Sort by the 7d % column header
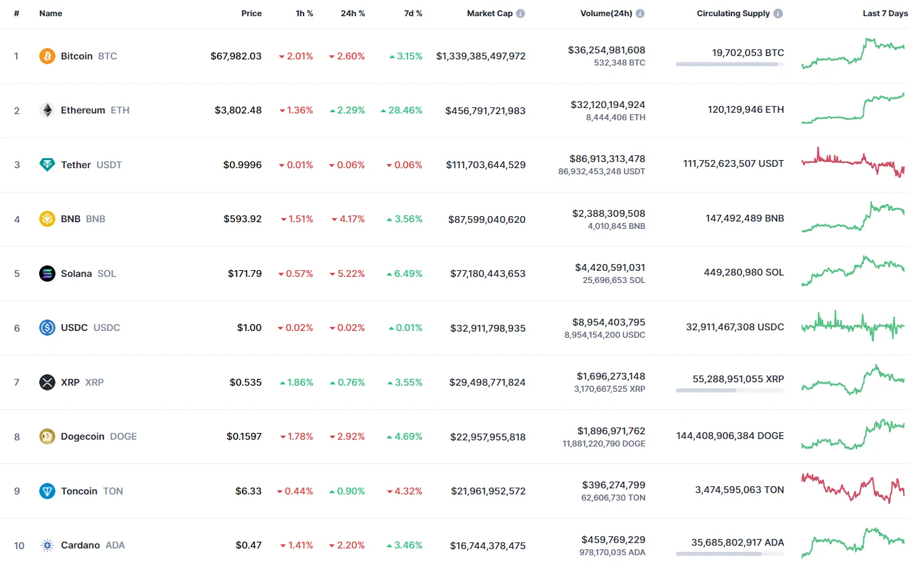The width and height of the screenshot is (924, 564). [x=413, y=14]
